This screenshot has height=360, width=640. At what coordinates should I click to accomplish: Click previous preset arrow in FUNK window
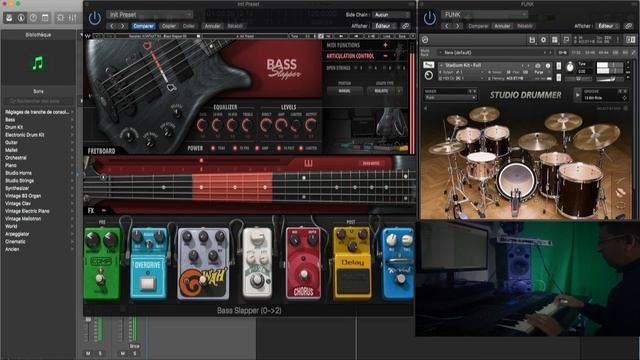click(x=447, y=26)
